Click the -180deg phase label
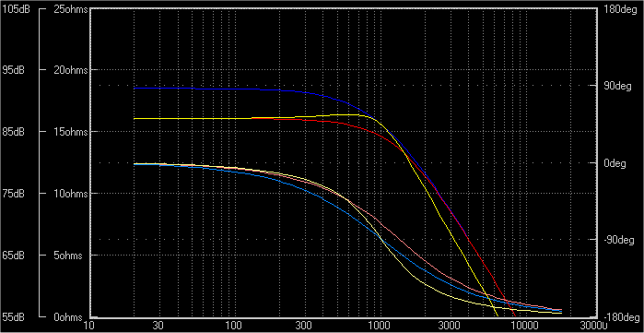 tap(622, 317)
